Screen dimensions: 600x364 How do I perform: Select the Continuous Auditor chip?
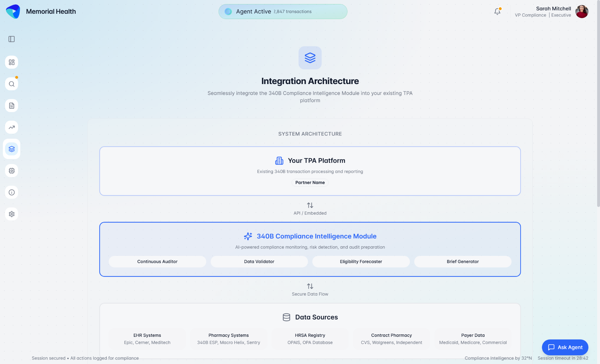point(157,262)
